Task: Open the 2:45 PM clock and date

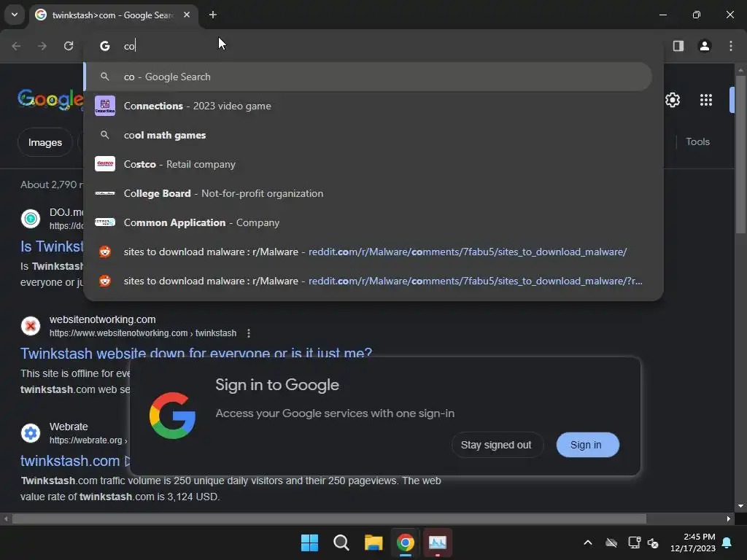Action: (693, 542)
